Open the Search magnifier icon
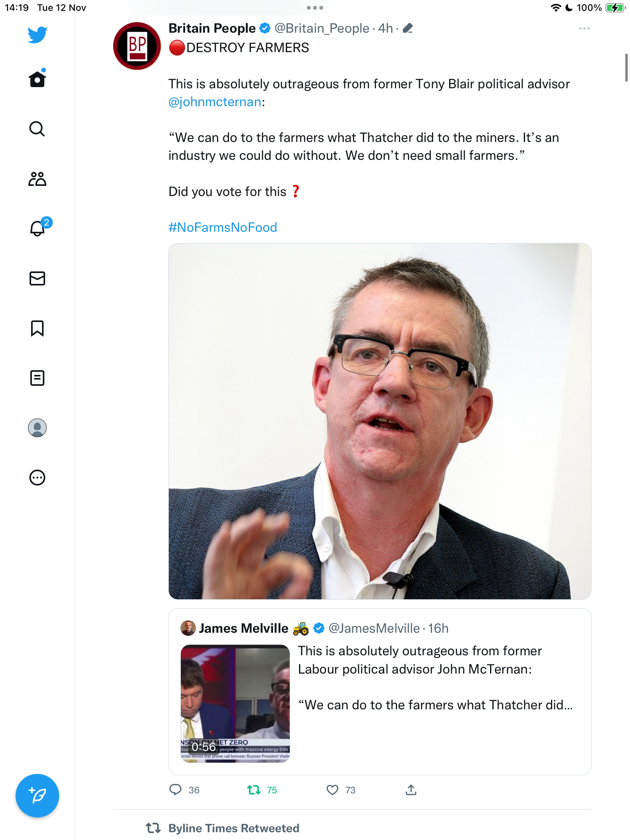Image resolution: width=630 pixels, height=840 pixels. (x=37, y=129)
